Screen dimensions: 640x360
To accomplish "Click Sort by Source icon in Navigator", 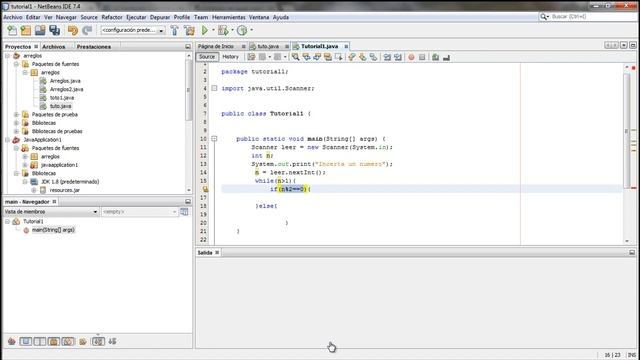I will click(112, 341).
